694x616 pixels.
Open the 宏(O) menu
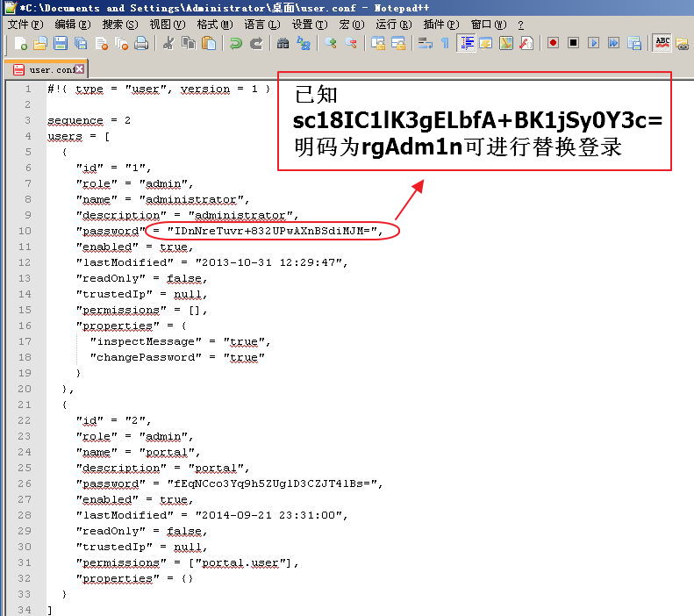pyautogui.click(x=352, y=25)
